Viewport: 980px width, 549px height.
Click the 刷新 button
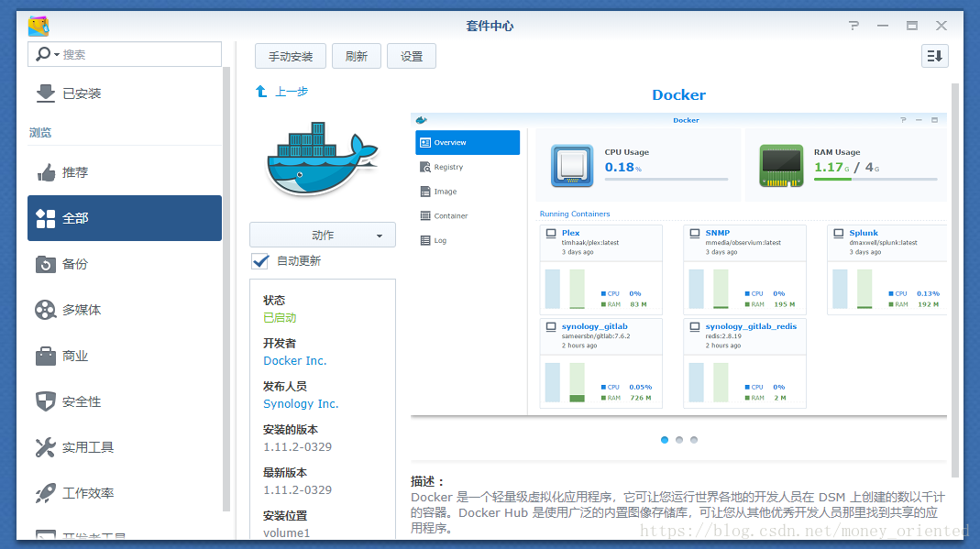coord(357,56)
